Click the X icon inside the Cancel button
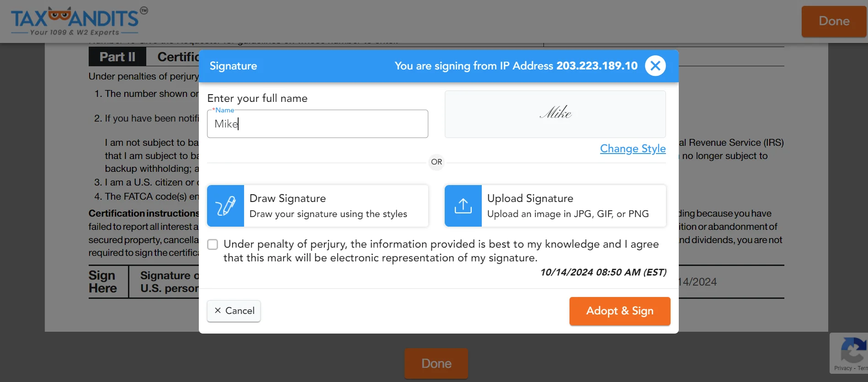This screenshot has width=868, height=382. tap(218, 311)
